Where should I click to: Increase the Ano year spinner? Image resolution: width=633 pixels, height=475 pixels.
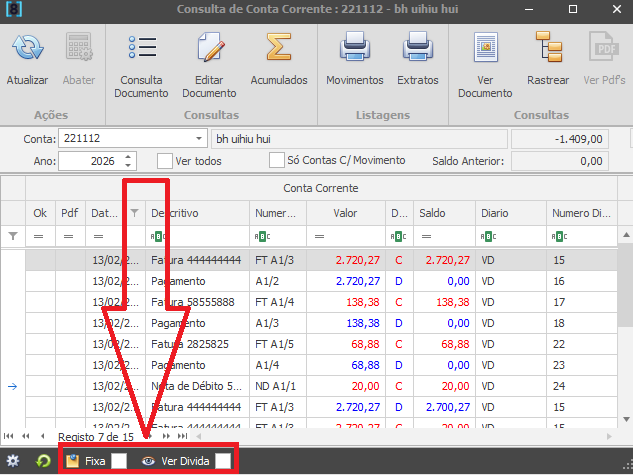(129, 156)
